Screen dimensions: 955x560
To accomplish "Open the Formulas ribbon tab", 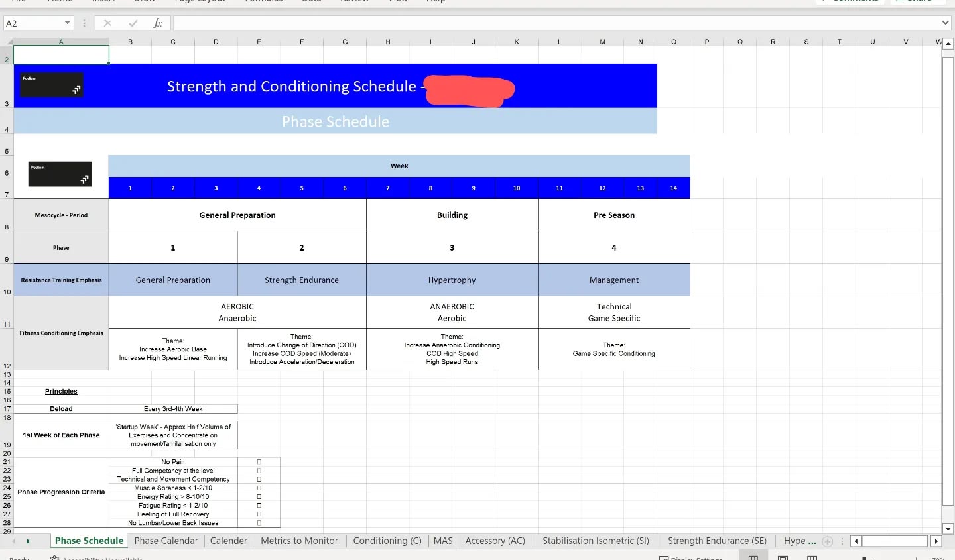I will coord(264,2).
